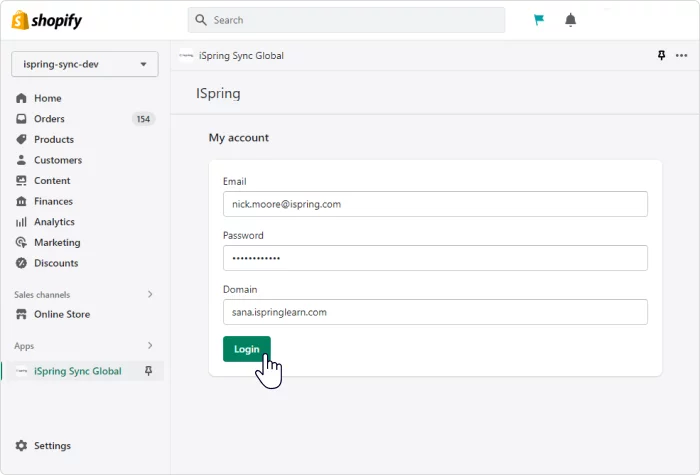Click the Products tag icon
The image size is (700, 475).
click(21, 139)
